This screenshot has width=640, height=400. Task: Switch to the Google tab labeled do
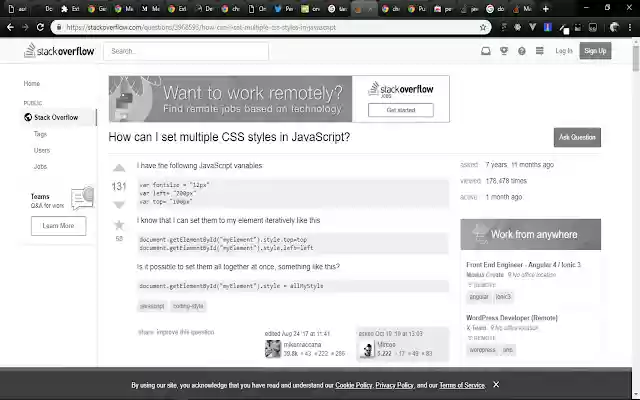click(495, 8)
